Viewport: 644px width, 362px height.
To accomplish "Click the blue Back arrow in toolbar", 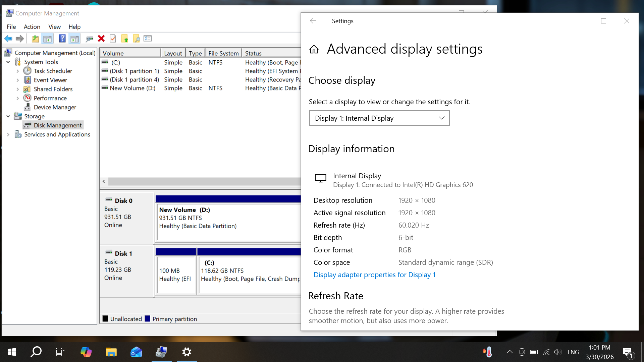I will click(8, 39).
